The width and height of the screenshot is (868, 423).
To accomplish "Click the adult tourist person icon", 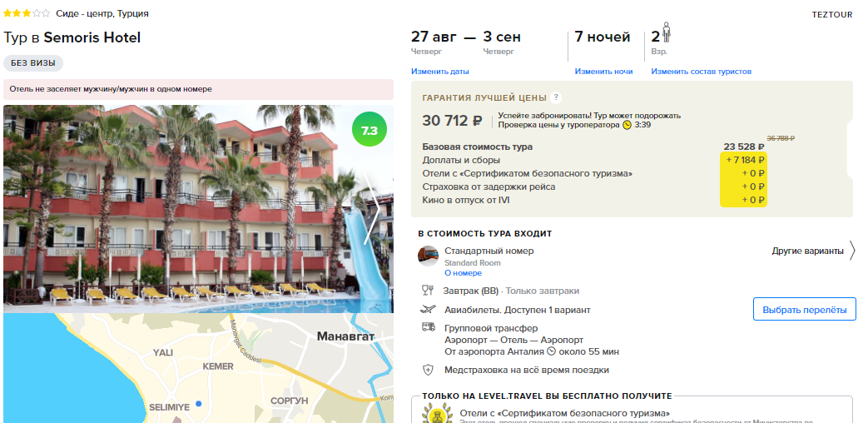I will 667,32.
